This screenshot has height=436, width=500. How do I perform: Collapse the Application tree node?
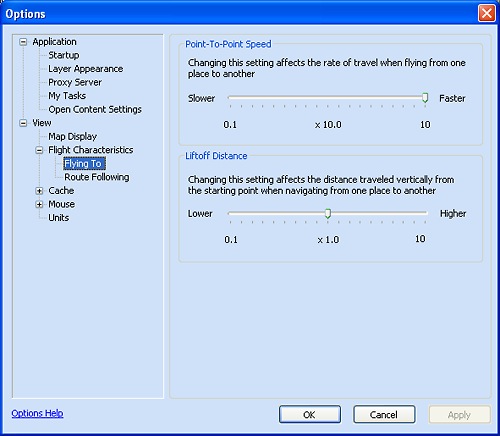click(23, 42)
